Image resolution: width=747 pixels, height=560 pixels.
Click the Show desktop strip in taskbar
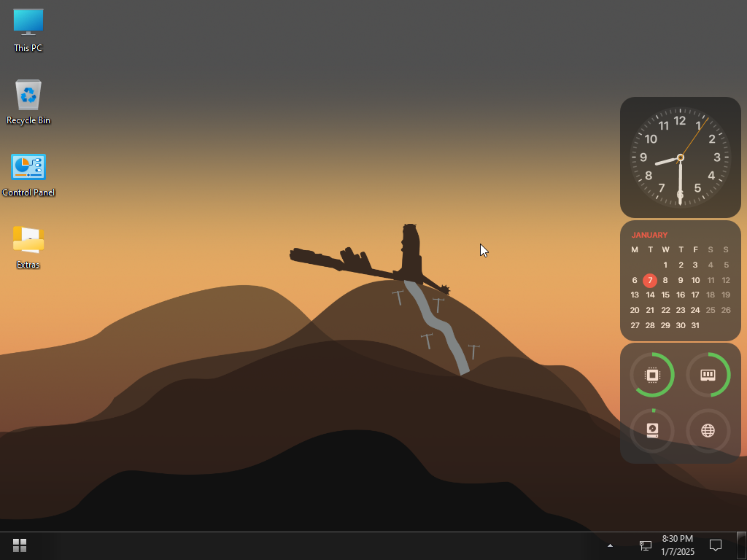(x=742, y=545)
